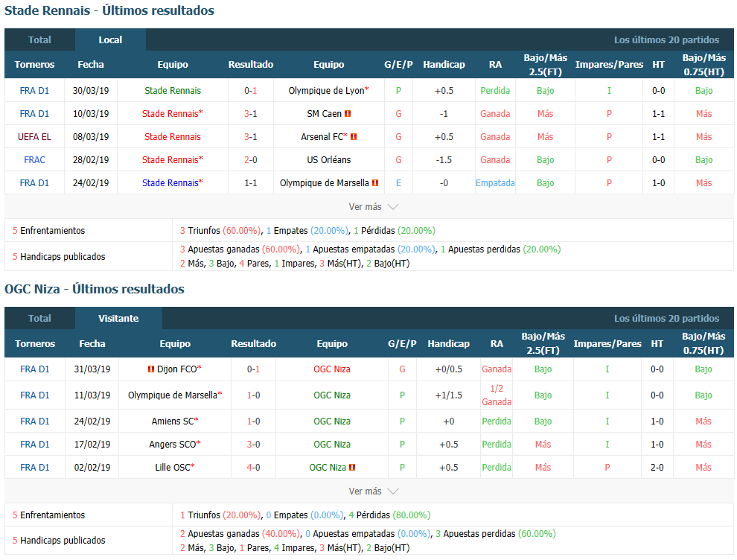Screen dimensions: 737x560
Task: Click the date 02/02/19
Action: point(92,468)
